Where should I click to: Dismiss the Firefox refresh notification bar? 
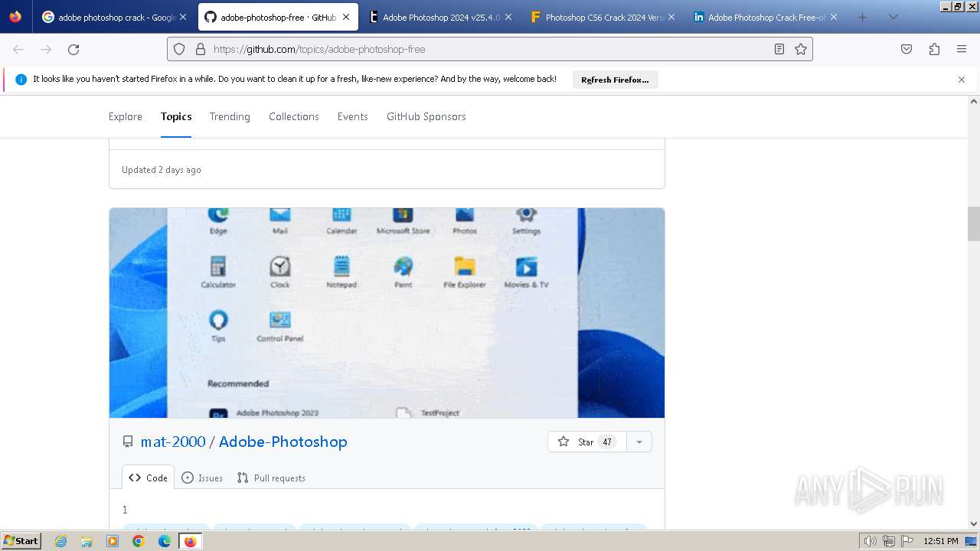pos(962,80)
